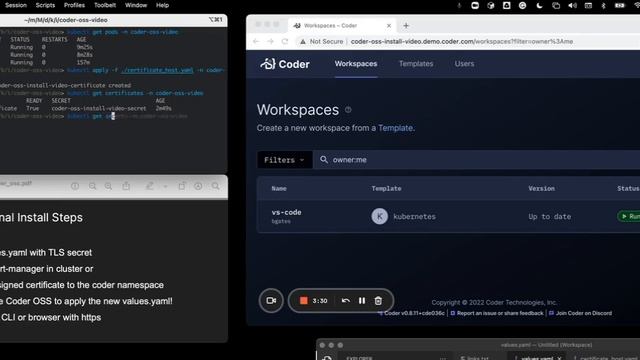
Task: Click the kubernetes template avatar
Action: (x=380, y=216)
